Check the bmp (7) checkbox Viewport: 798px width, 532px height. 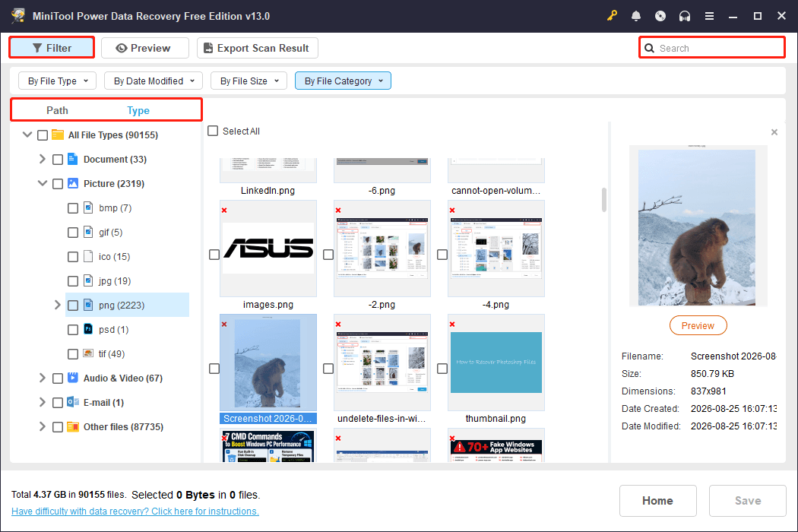(73, 208)
